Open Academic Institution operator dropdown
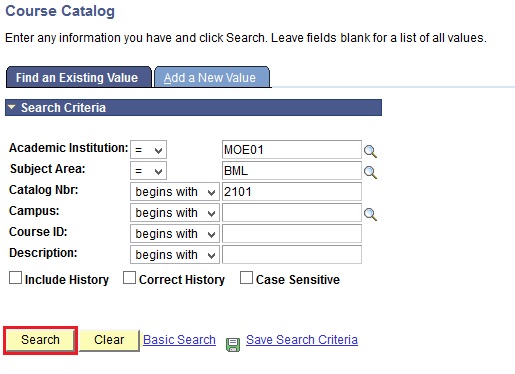The image size is (515, 374). pyautogui.click(x=148, y=150)
